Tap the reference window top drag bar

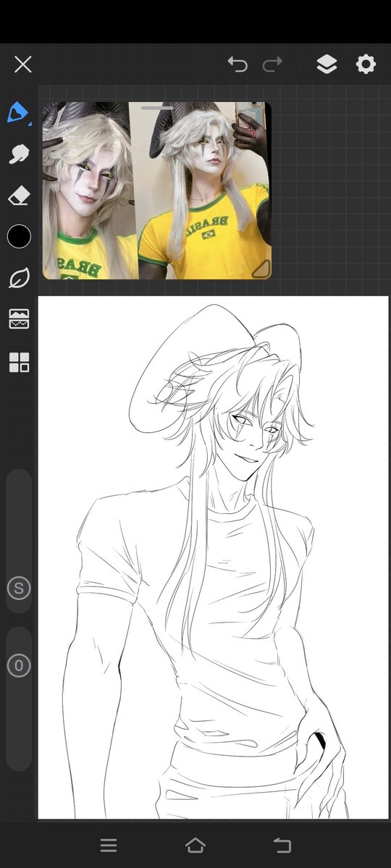pyautogui.click(x=156, y=107)
